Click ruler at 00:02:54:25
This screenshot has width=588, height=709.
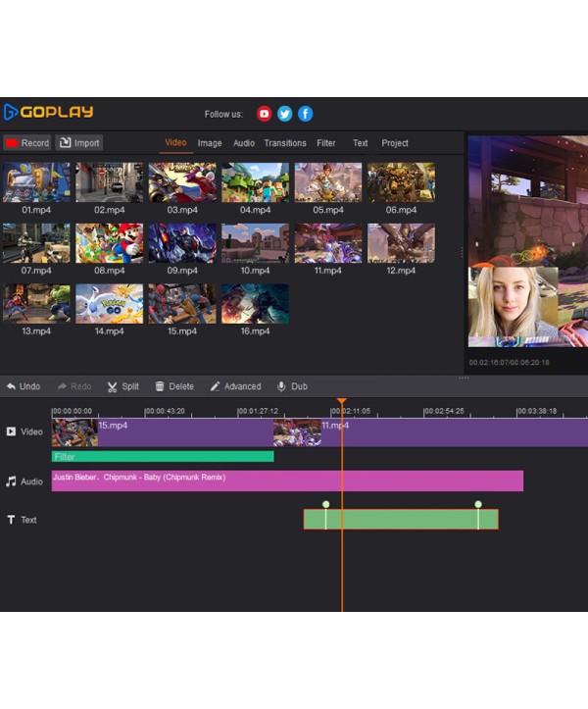click(x=444, y=411)
